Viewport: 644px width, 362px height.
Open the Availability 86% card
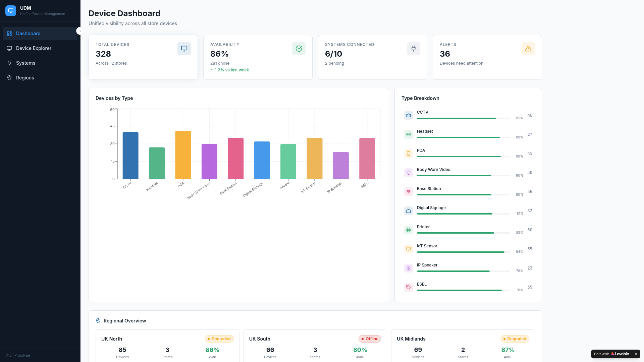(258, 57)
